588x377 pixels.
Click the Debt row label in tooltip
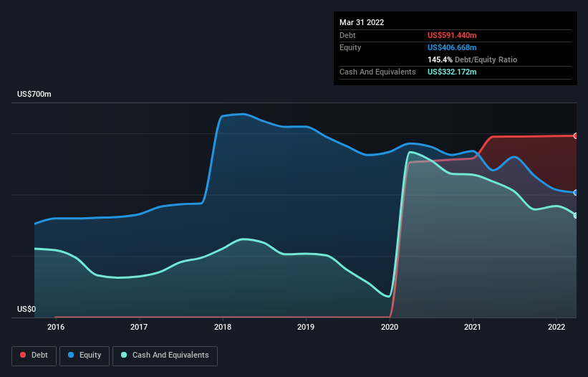pos(347,35)
